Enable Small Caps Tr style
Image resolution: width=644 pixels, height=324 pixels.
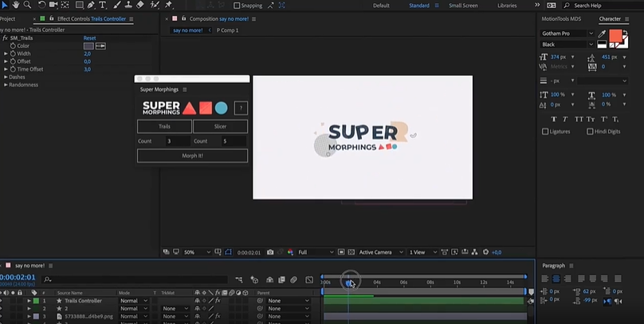pos(591,119)
